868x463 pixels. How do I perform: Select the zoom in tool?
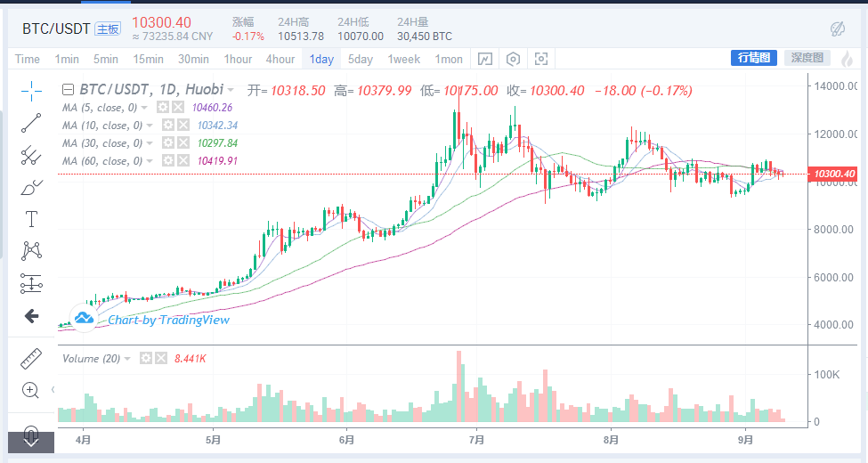tap(30, 391)
